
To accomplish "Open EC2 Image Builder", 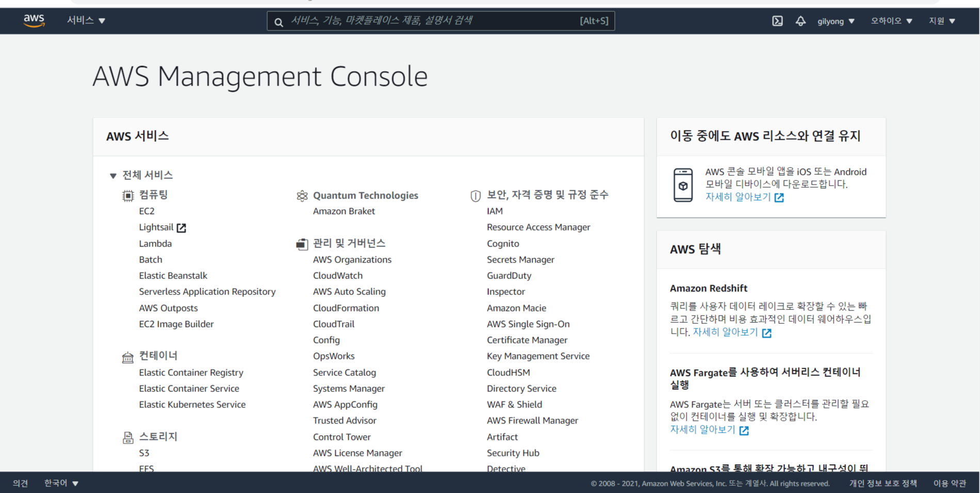I will click(x=176, y=324).
